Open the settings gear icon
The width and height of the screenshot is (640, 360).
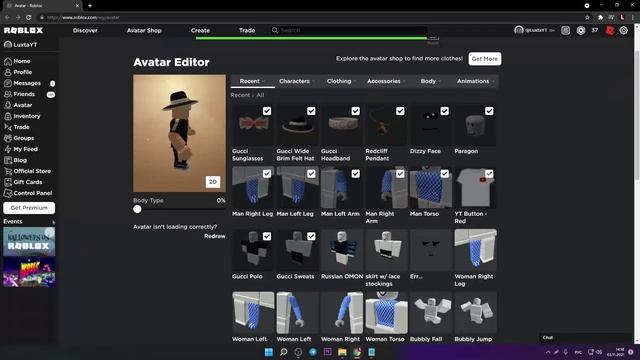(624, 31)
